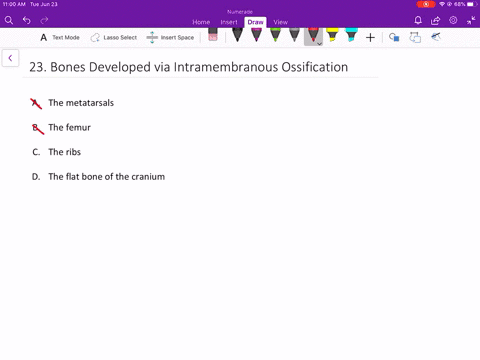
Task: Toggle the ink to shape icon
Action: tap(415, 37)
